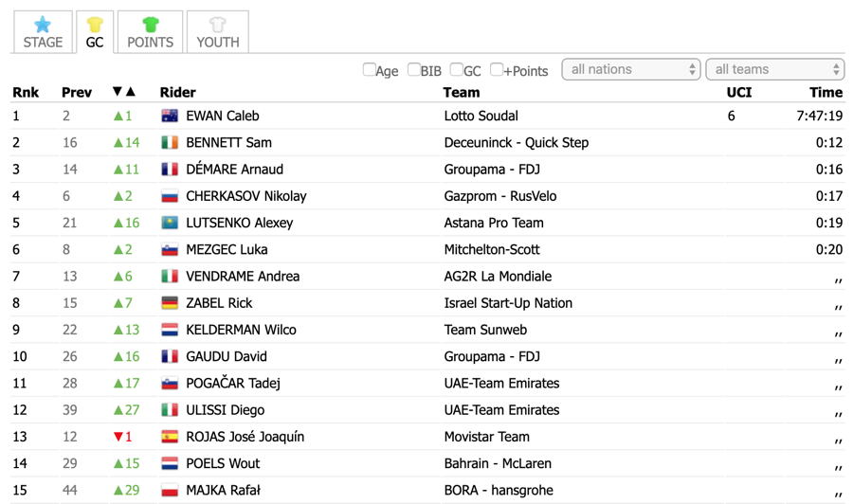Screen dimensions: 853x504
Task: Open rider DÉMARE Arnaud profile
Action: [x=234, y=169]
